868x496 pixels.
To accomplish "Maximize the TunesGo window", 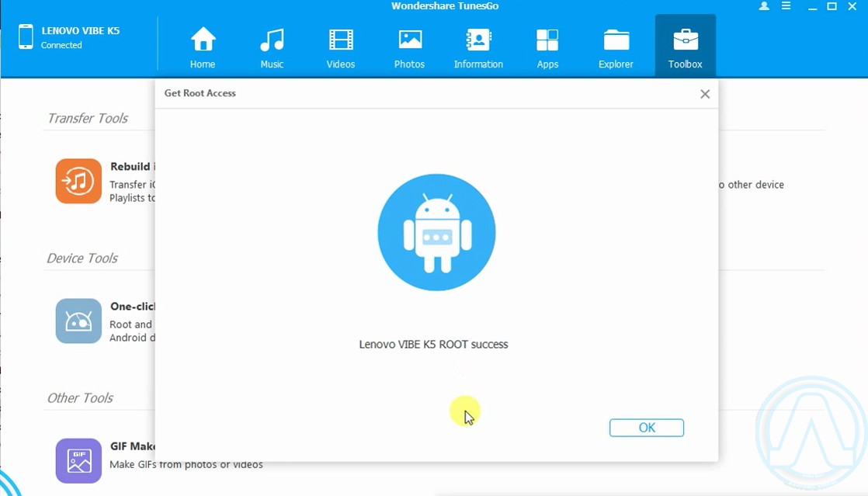I will point(832,6).
